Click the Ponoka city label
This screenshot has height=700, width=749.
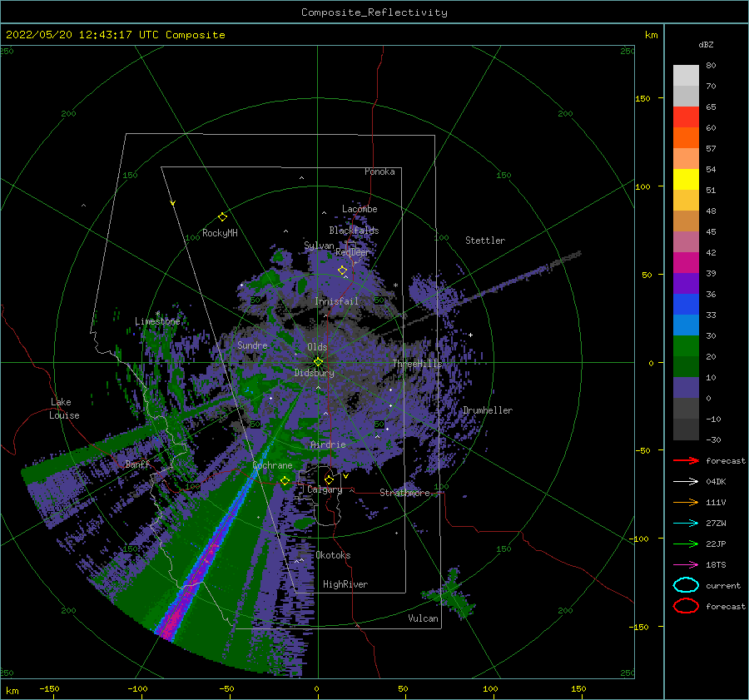tap(379, 171)
